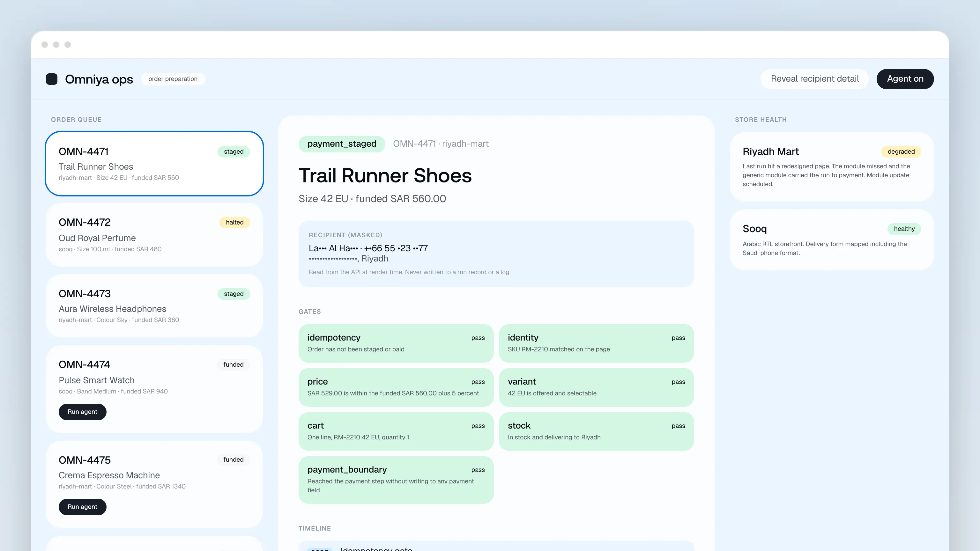Image resolution: width=980 pixels, height=551 pixels.
Task: Select order OMN-4471 Trail Runner Shoes
Action: [x=154, y=164]
